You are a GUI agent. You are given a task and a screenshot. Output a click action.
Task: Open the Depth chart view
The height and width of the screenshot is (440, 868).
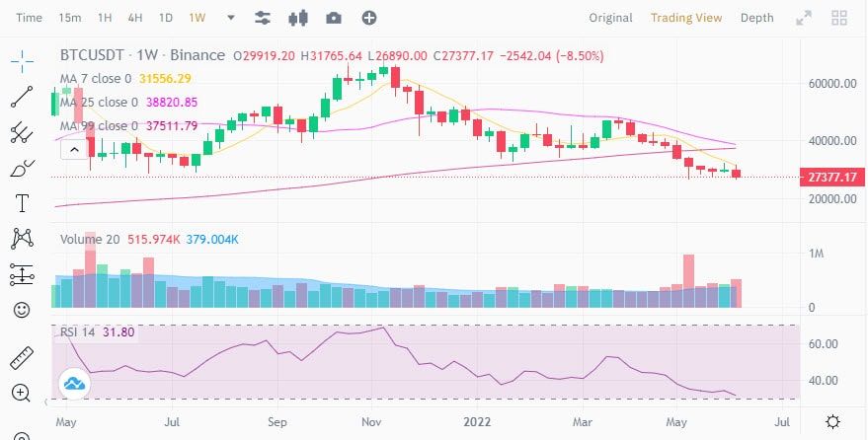[x=756, y=18]
